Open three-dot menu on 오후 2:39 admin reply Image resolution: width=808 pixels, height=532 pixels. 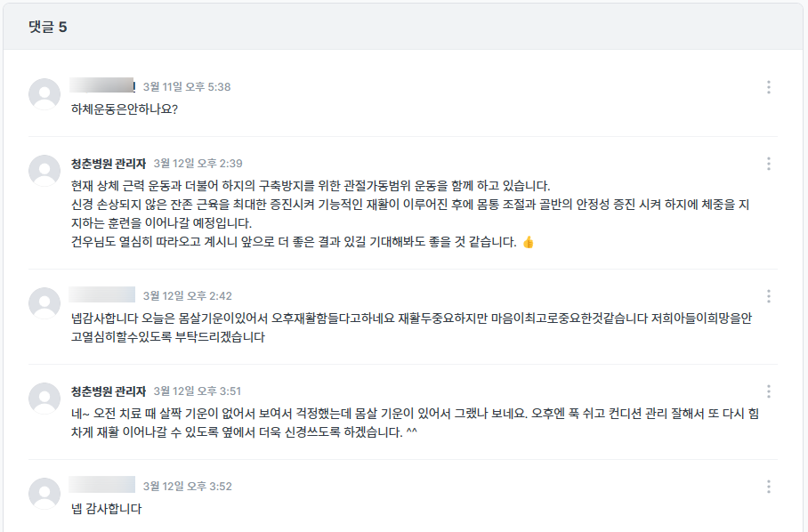(x=768, y=164)
